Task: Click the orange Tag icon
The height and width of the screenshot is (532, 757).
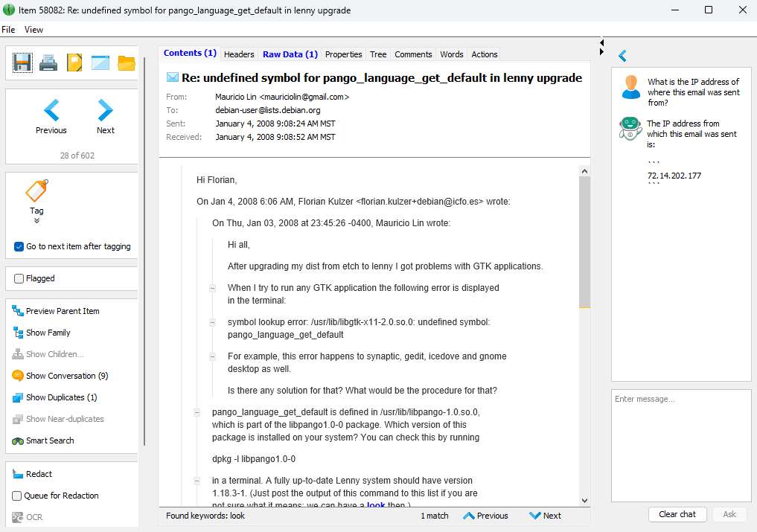Action: pos(36,190)
